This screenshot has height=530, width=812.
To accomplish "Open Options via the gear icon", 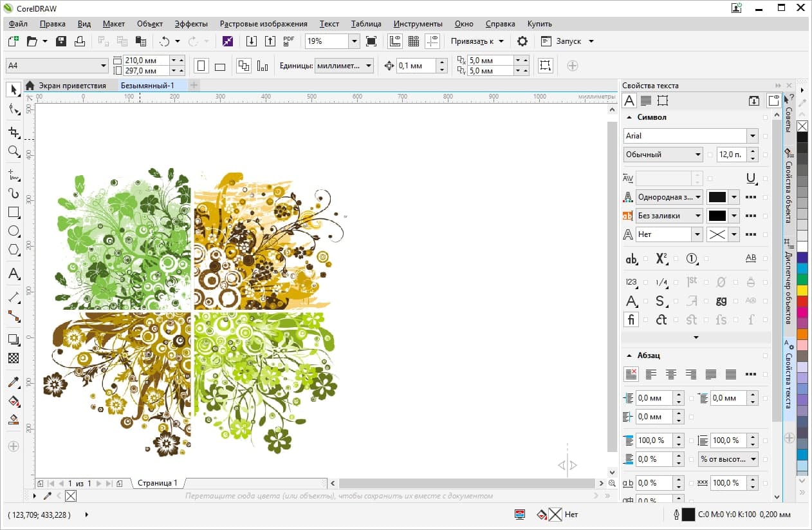I will pos(522,41).
